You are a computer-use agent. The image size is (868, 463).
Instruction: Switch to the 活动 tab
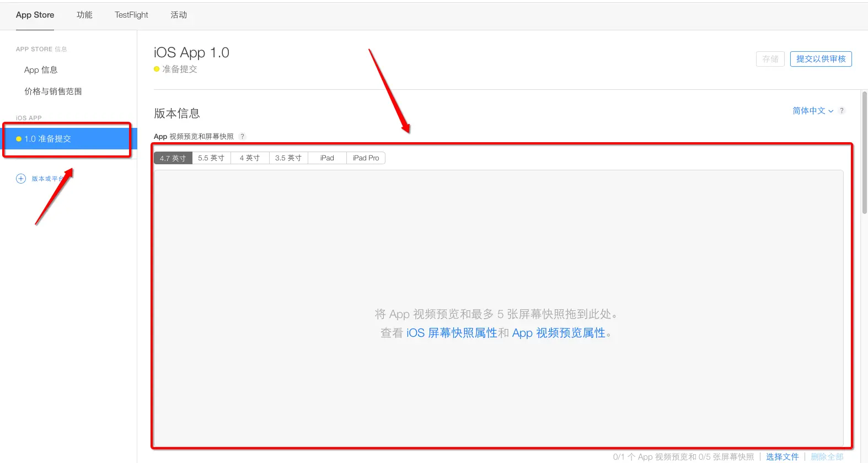(x=179, y=15)
